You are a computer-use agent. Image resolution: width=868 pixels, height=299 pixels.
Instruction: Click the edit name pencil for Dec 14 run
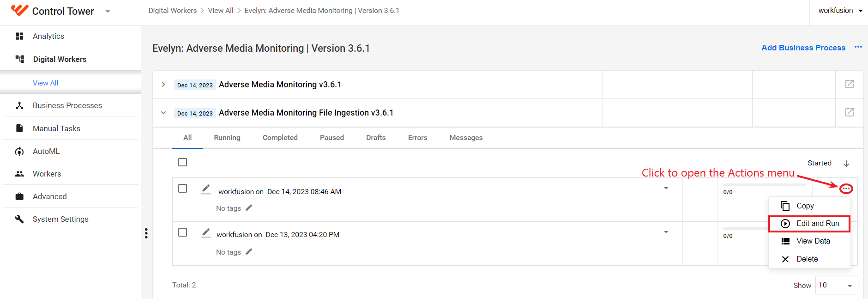click(x=206, y=189)
